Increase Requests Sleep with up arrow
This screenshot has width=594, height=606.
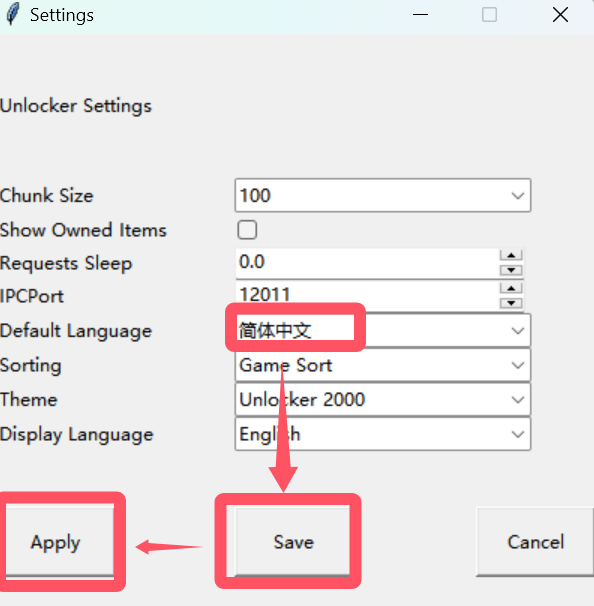(x=511, y=255)
